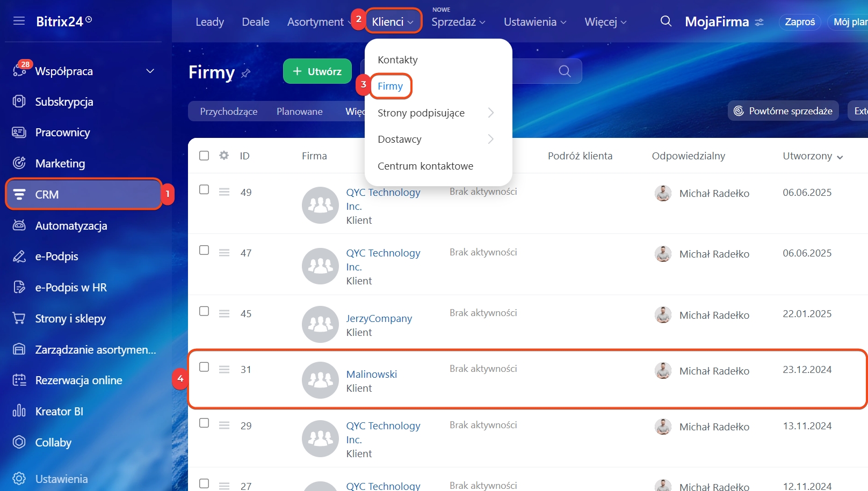Screen dimensions: 868x491
Task: Click the Planowane filter tab
Action: [300, 111]
